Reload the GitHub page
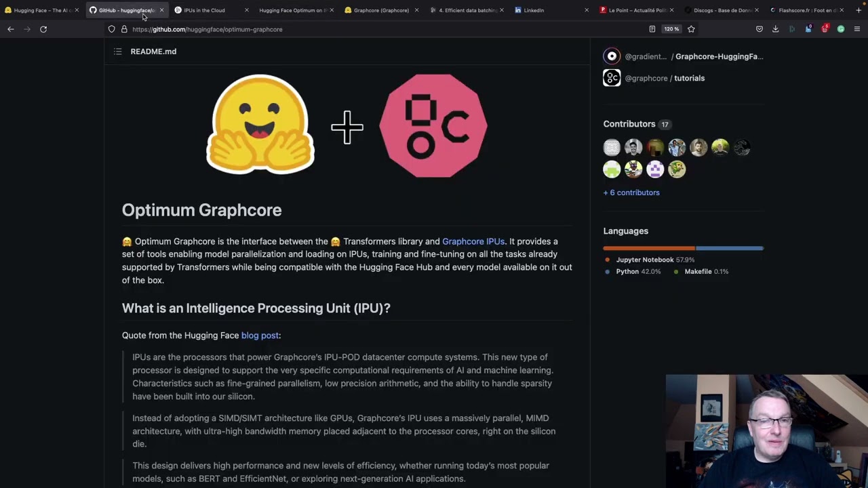Image resolution: width=868 pixels, height=488 pixels. point(43,29)
